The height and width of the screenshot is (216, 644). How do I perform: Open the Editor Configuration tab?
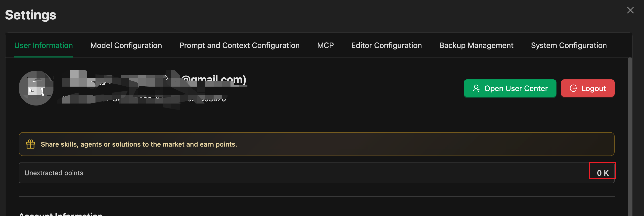pos(386,46)
